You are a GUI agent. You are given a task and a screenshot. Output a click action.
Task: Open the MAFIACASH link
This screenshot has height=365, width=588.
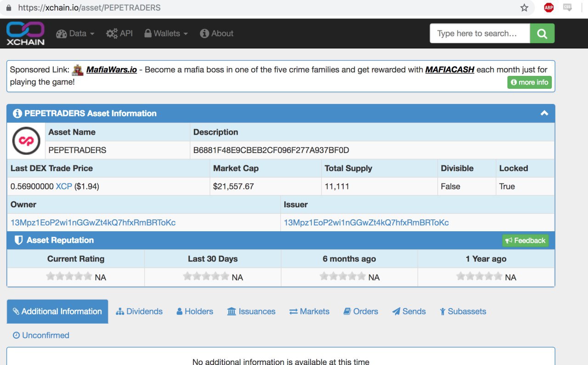point(450,70)
